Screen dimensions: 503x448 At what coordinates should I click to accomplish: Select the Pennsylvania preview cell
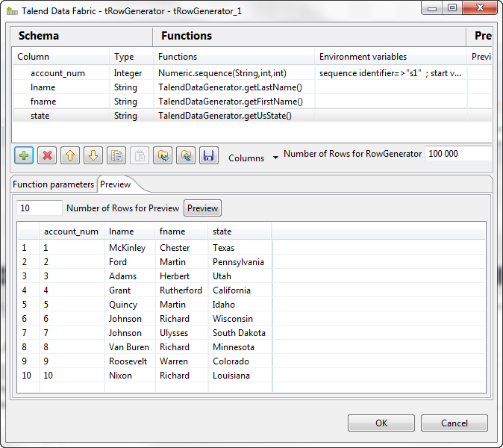tap(238, 262)
